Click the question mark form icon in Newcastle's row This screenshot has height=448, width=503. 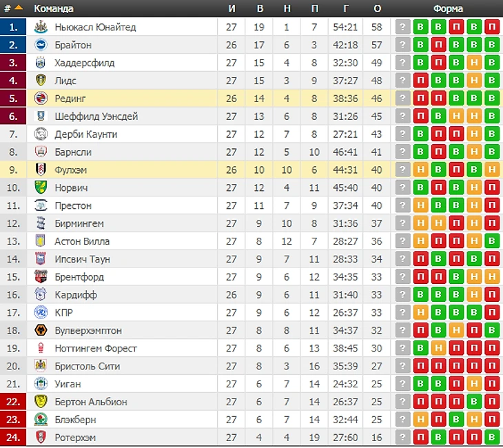(x=402, y=27)
